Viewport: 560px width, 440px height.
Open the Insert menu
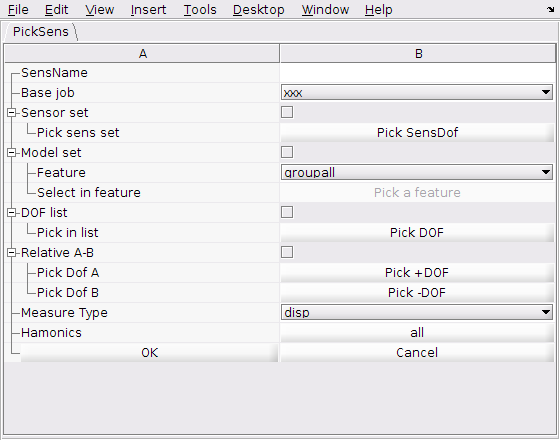(148, 10)
